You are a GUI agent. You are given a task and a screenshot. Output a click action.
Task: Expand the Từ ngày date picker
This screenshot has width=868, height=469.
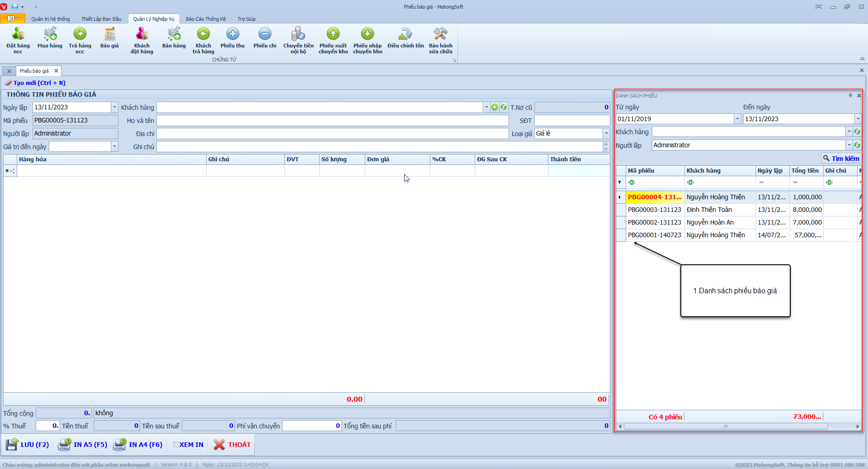pyautogui.click(x=737, y=119)
